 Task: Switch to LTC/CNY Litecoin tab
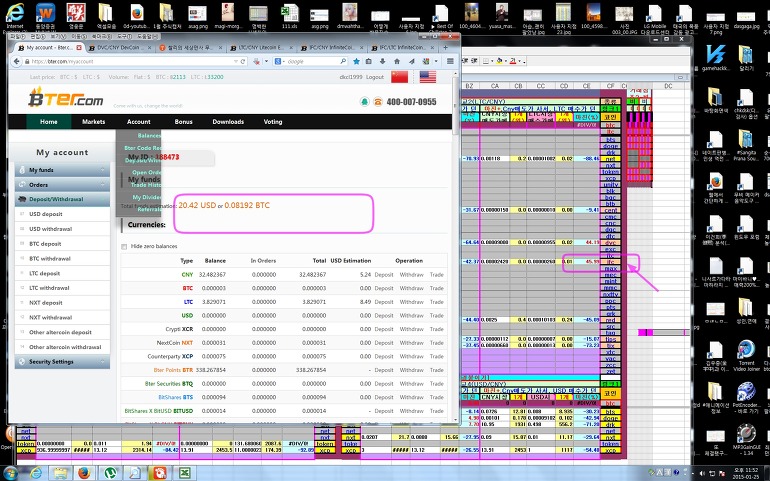tap(261, 48)
